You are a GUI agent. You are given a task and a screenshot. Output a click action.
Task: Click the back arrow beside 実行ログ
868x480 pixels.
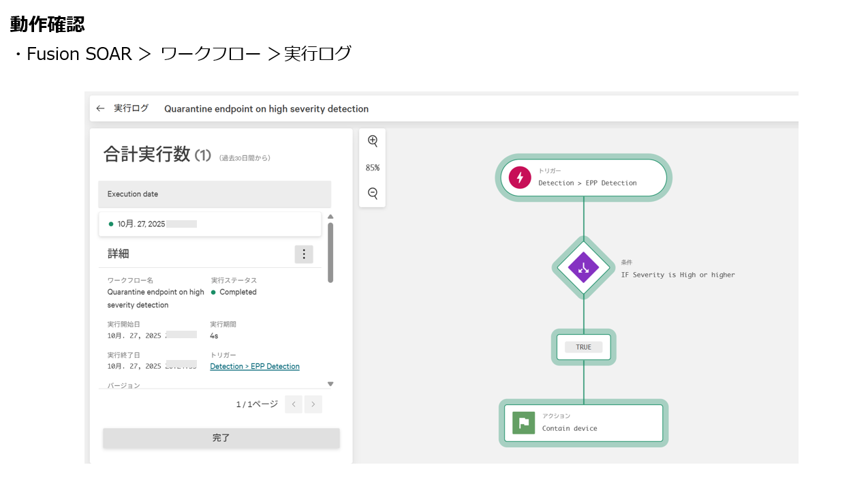point(100,108)
